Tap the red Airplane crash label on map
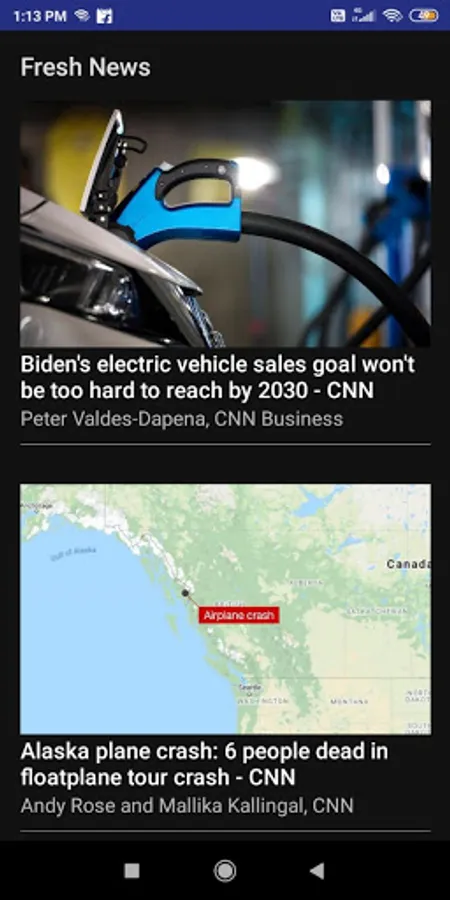 239,615
